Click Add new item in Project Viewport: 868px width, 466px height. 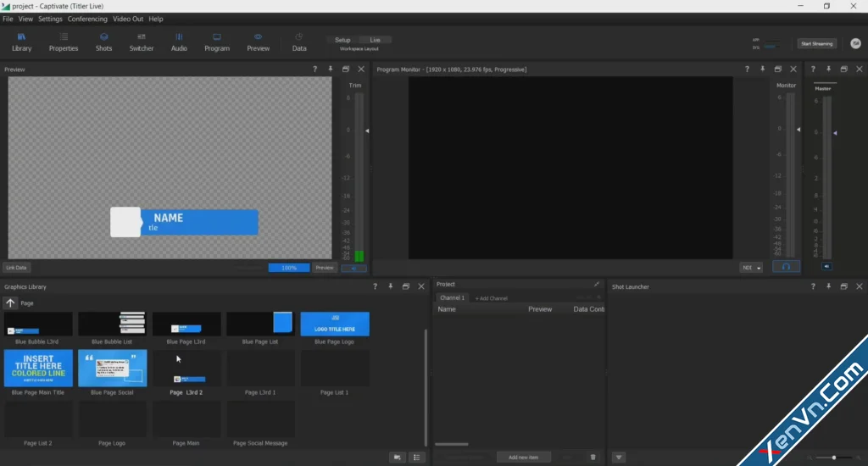click(523, 458)
